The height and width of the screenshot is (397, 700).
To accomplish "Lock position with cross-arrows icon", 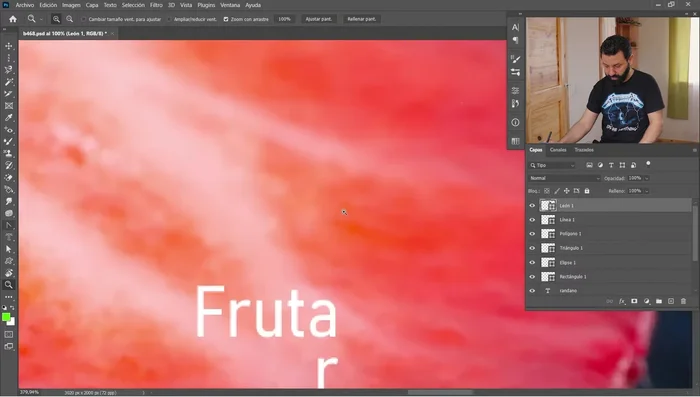I will tap(567, 191).
